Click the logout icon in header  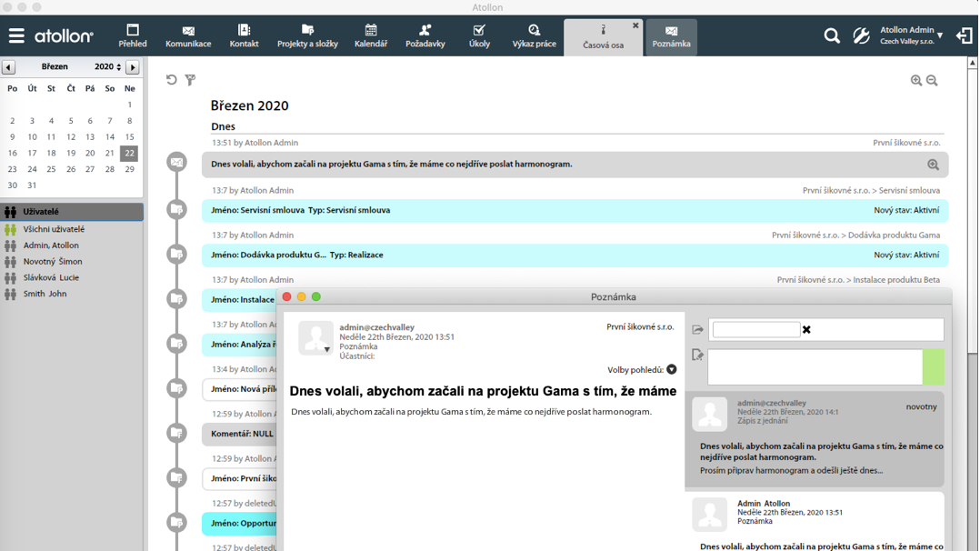click(964, 36)
